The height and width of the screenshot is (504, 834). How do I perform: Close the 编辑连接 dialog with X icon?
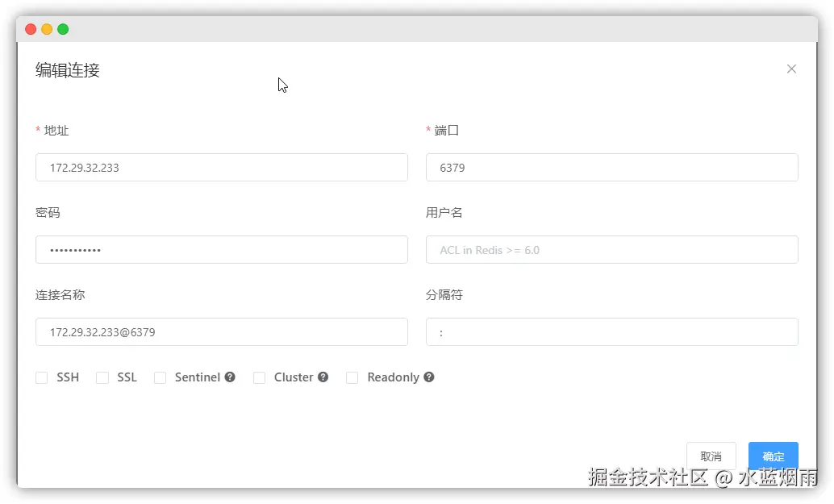(791, 69)
